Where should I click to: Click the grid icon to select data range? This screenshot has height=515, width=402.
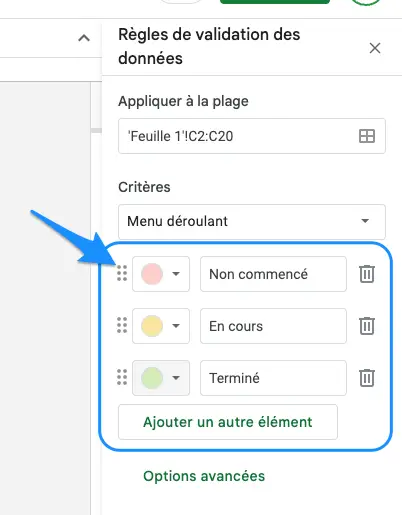(367, 136)
